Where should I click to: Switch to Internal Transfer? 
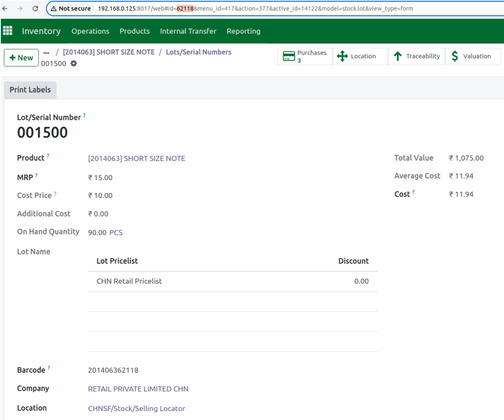pos(188,31)
